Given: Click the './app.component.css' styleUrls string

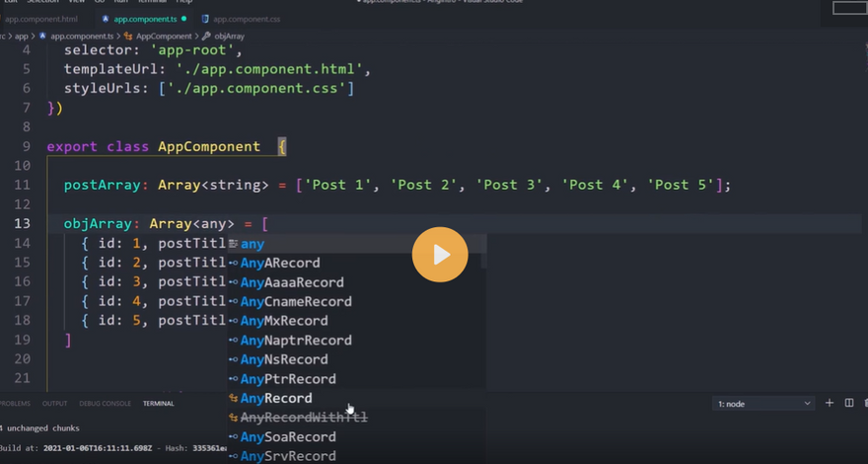Looking at the screenshot, I should click(x=256, y=89).
